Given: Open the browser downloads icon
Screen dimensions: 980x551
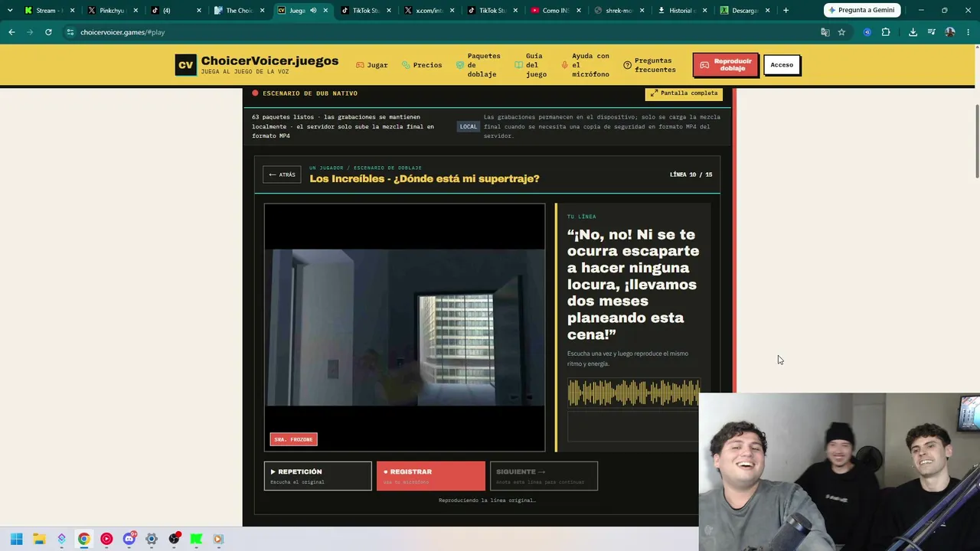Looking at the screenshot, I should coord(913,32).
